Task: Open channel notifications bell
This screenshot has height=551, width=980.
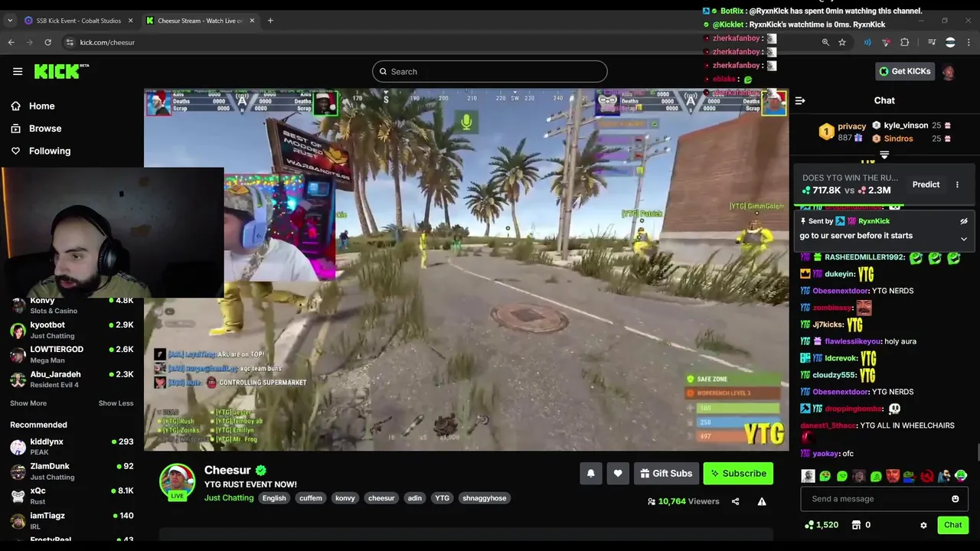Action: click(x=591, y=474)
